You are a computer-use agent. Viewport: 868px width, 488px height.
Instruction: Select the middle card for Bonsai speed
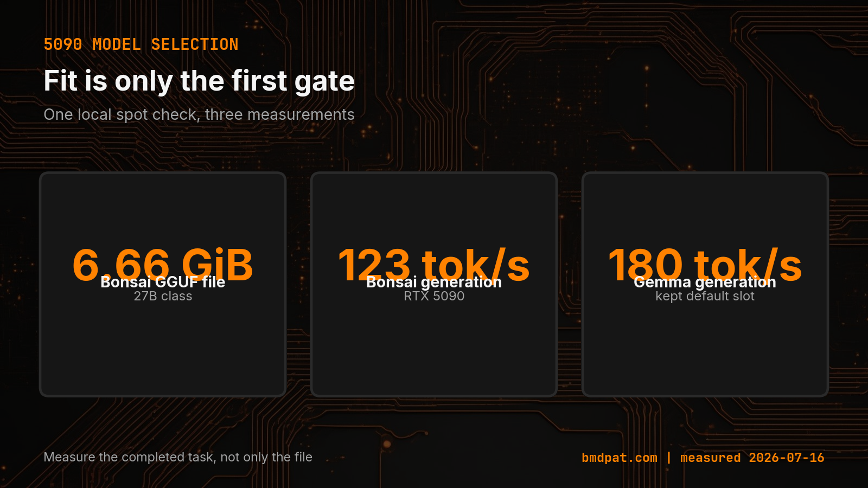(x=434, y=285)
